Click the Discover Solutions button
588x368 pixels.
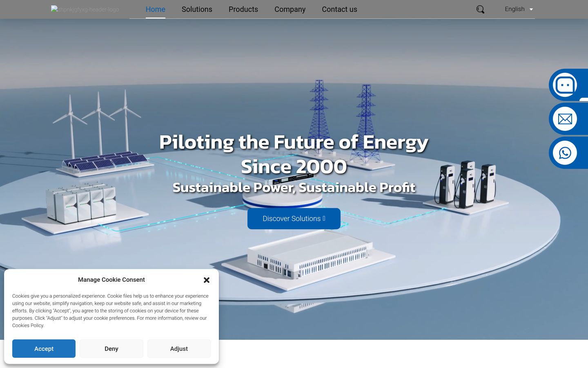click(294, 219)
